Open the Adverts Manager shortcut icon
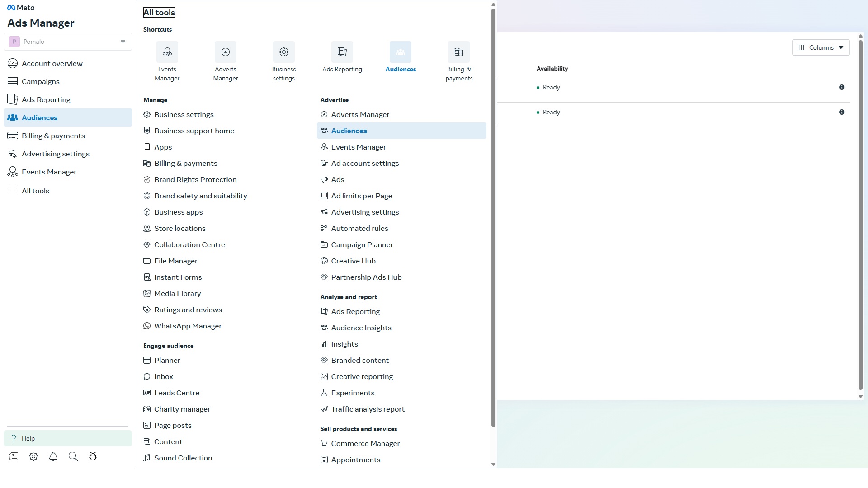868x488 pixels. pyautogui.click(x=226, y=52)
